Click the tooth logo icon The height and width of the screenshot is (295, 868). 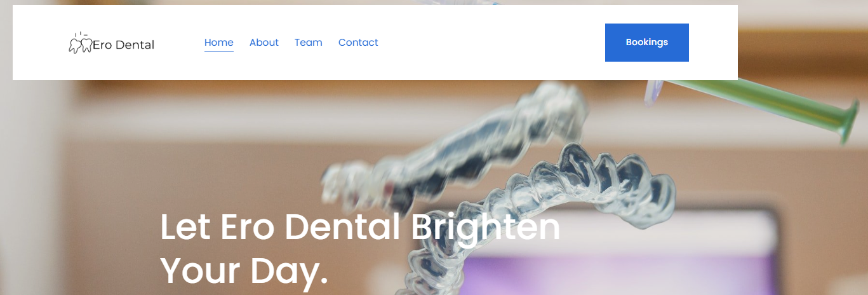coord(81,45)
